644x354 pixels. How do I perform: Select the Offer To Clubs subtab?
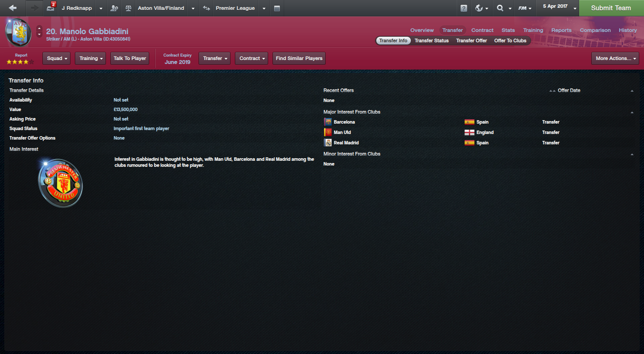(x=510, y=41)
